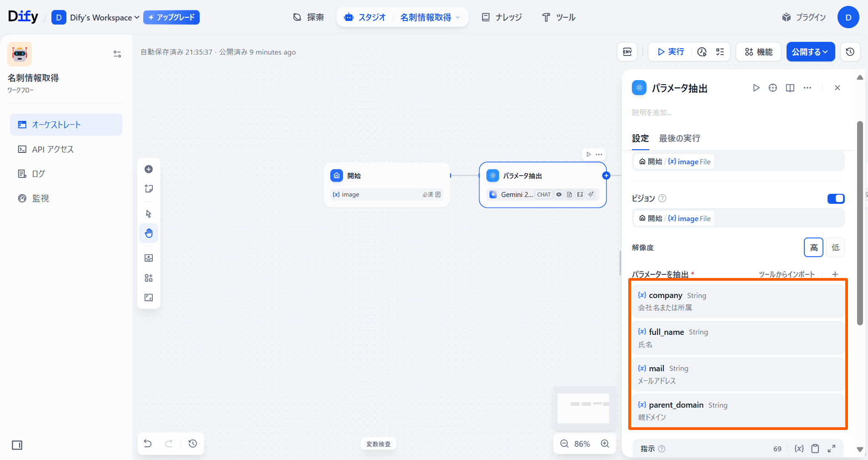Click the ENV environment variables icon
The width and height of the screenshot is (868, 460).
coord(627,52)
